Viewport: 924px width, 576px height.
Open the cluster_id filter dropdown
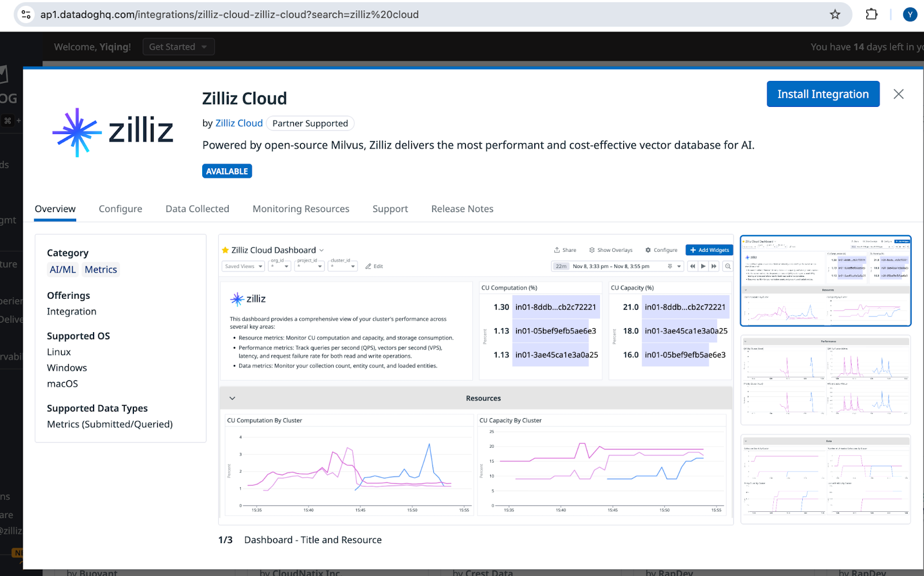tap(342, 266)
